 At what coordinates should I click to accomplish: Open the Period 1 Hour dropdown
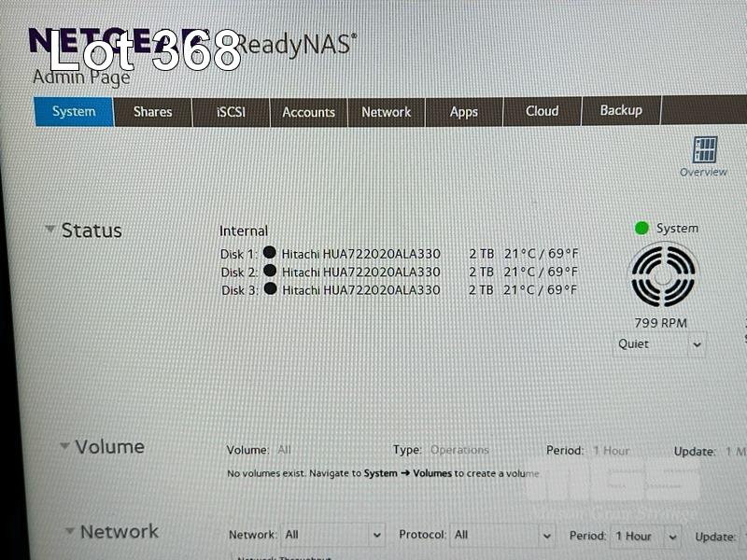tap(645, 536)
